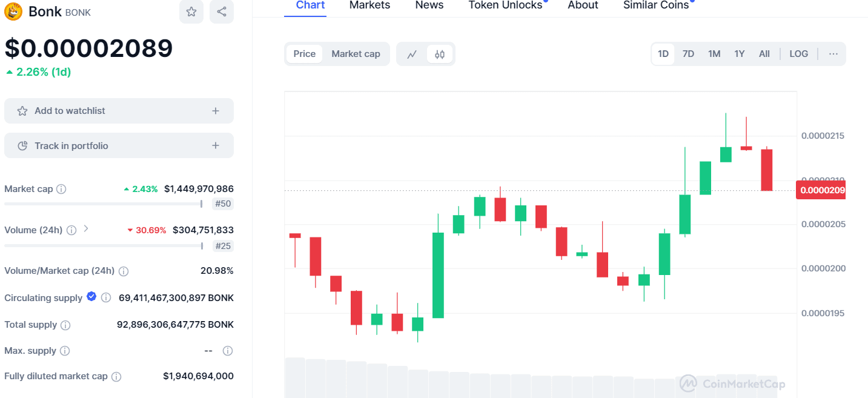Click the verified checkmark next to Circulating supply
The width and height of the screenshot is (868, 398).
(x=91, y=297)
